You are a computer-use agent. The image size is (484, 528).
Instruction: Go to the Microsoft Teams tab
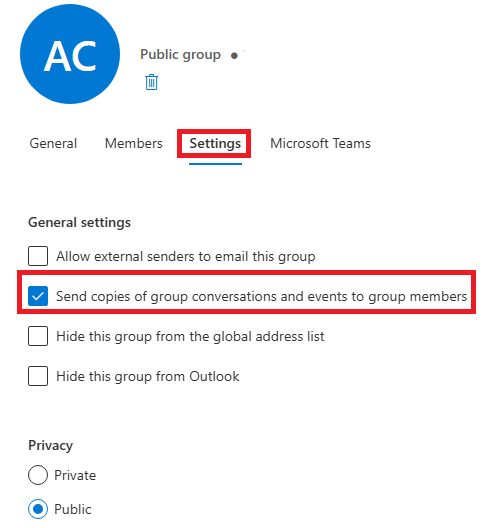[320, 143]
